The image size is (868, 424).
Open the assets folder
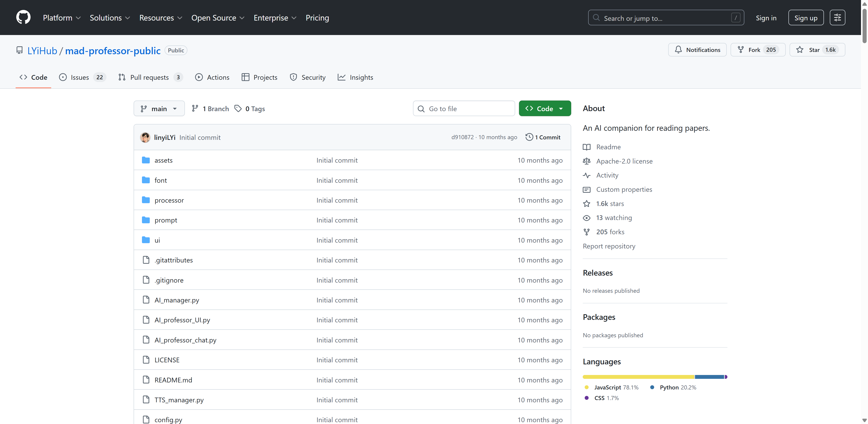pyautogui.click(x=163, y=160)
